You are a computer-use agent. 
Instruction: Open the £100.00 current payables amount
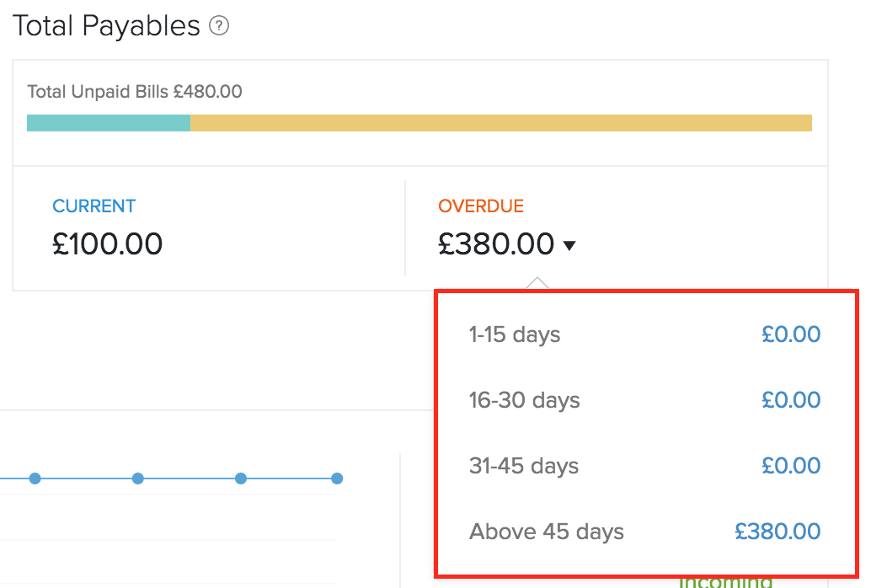[x=107, y=244]
